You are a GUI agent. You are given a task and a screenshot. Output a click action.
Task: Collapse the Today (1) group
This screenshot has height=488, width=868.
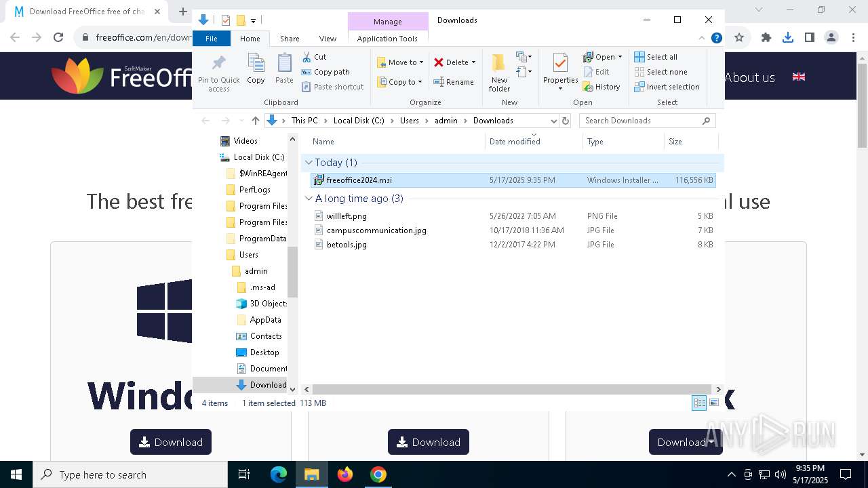[309, 163]
